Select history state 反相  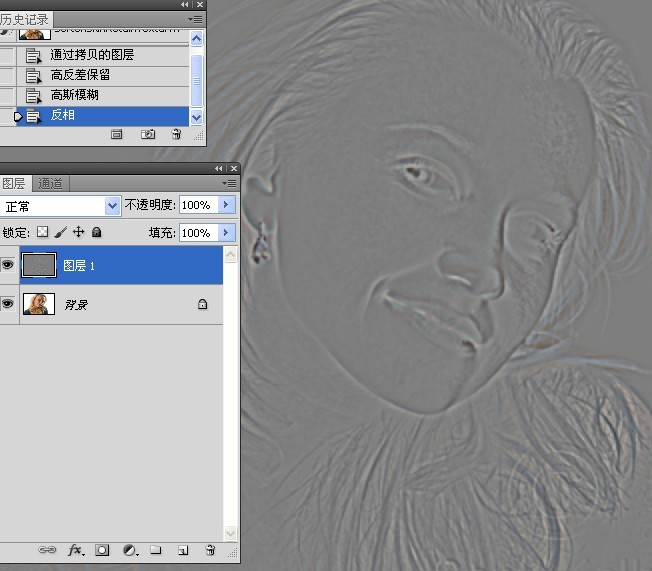point(103,116)
